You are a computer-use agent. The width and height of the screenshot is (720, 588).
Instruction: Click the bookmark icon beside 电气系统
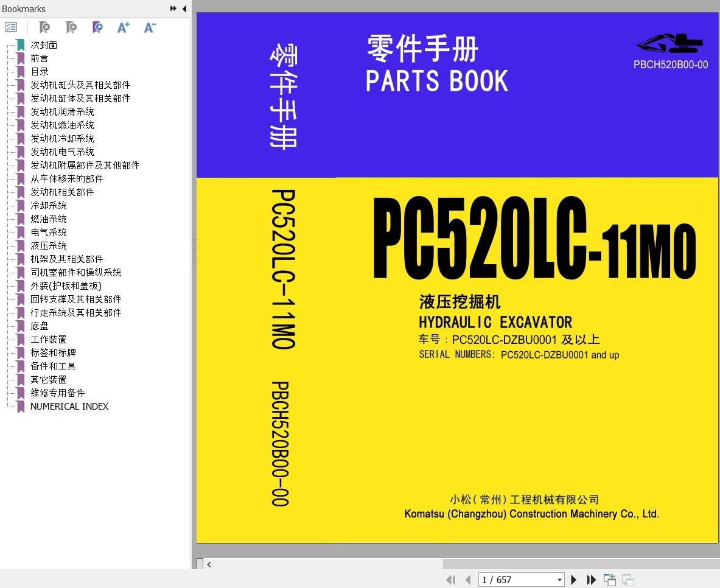[x=21, y=232]
